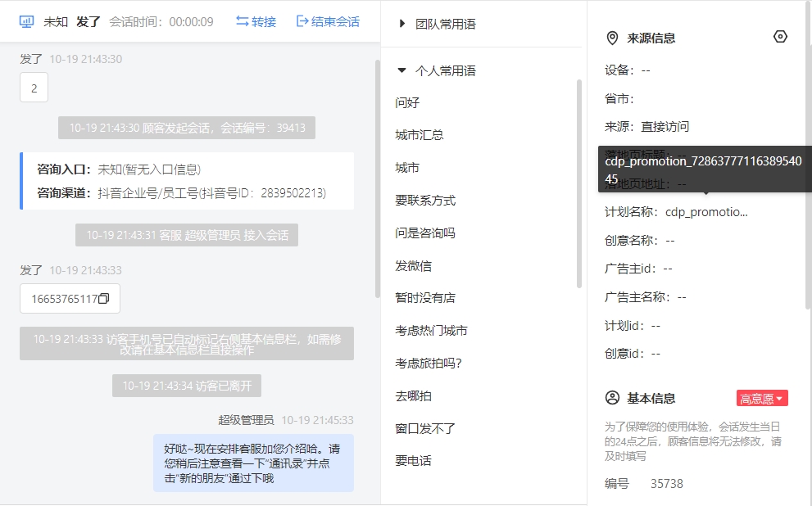Select the 问是咨询吗 quick phrase
Viewport: 812px width, 506px height.
point(425,233)
